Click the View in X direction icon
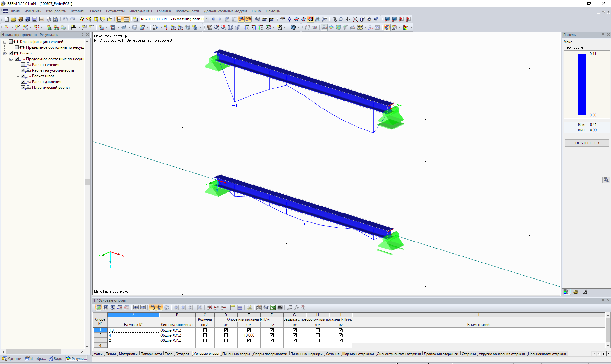This screenshot has height=364, width=611. (247, 27)
